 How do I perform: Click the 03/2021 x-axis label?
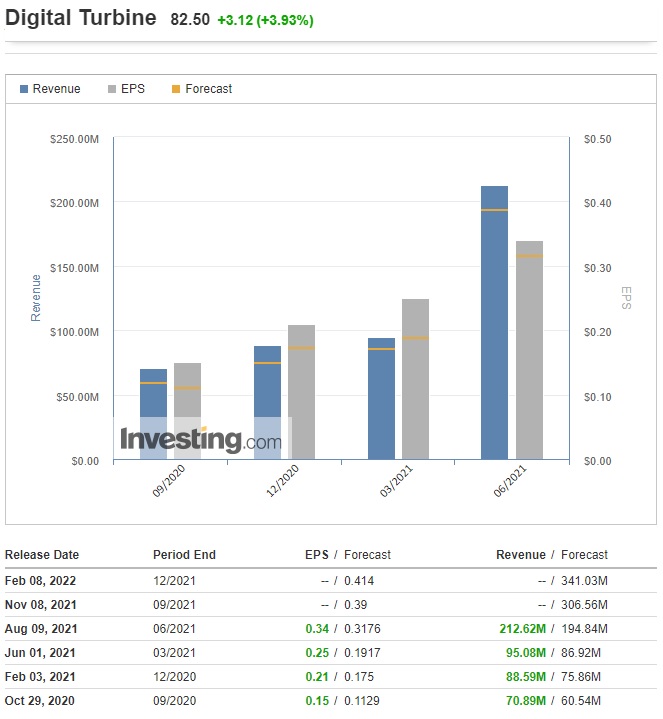(396, 480)
